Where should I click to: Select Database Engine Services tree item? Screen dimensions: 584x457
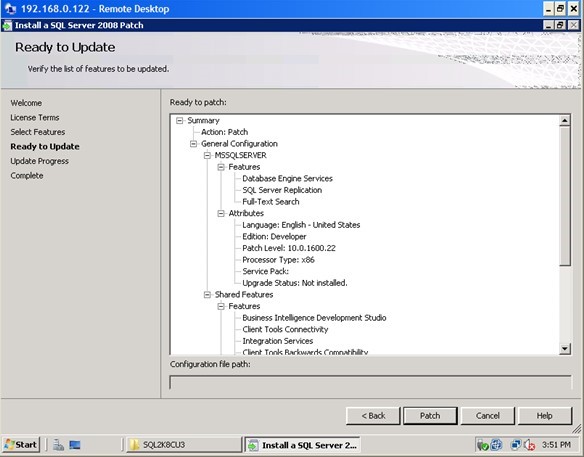[287, 178]
